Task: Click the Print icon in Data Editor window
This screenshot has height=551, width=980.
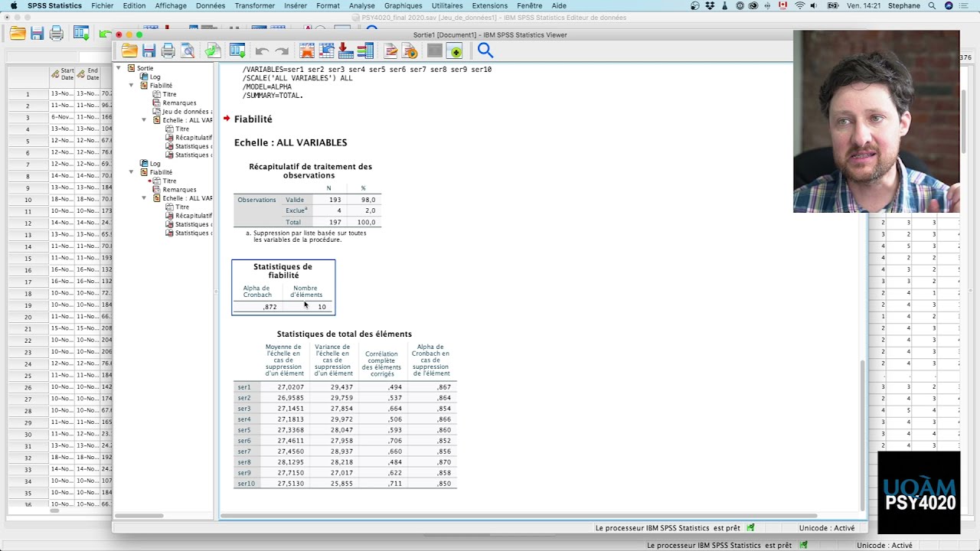Action: (x=56, y=34)
